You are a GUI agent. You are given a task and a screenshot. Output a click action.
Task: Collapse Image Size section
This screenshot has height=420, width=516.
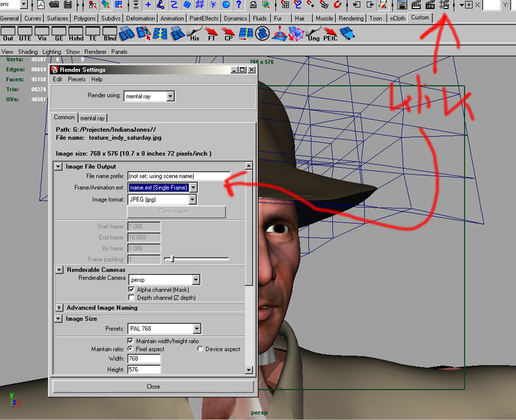58,318
